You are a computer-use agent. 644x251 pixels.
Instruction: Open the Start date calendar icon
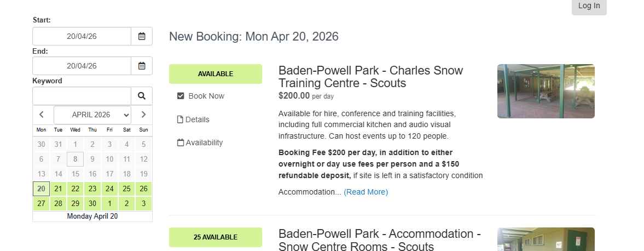click(x=142, y=36)
